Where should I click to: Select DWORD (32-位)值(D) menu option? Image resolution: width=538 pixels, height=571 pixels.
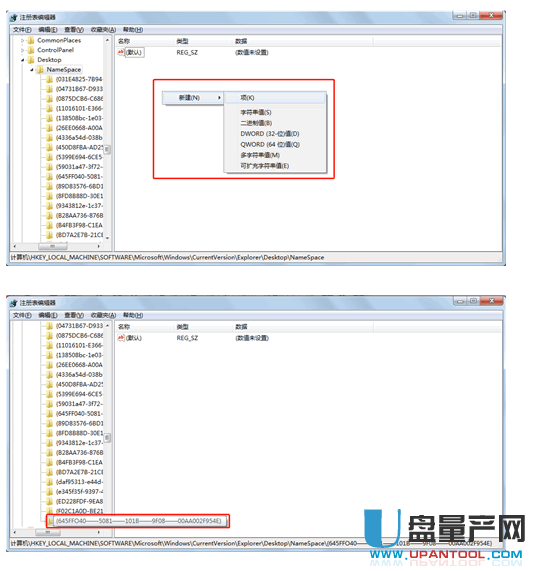tap(270, 134)
